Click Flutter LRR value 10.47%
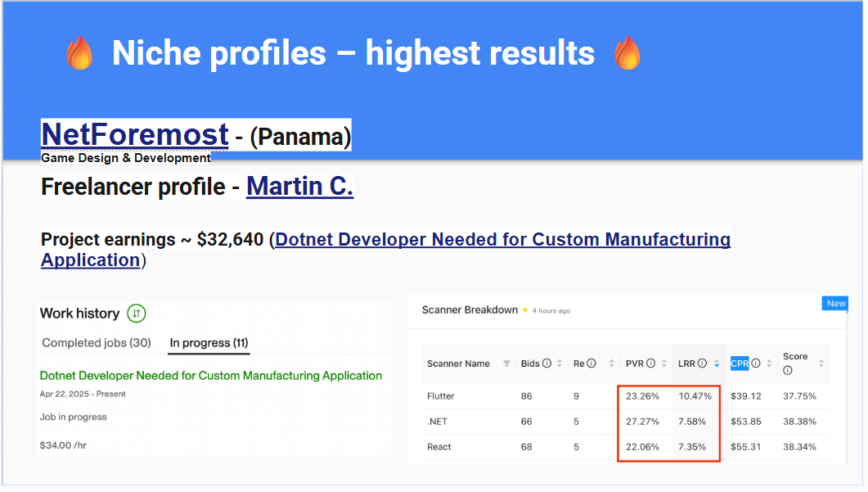 695,396
